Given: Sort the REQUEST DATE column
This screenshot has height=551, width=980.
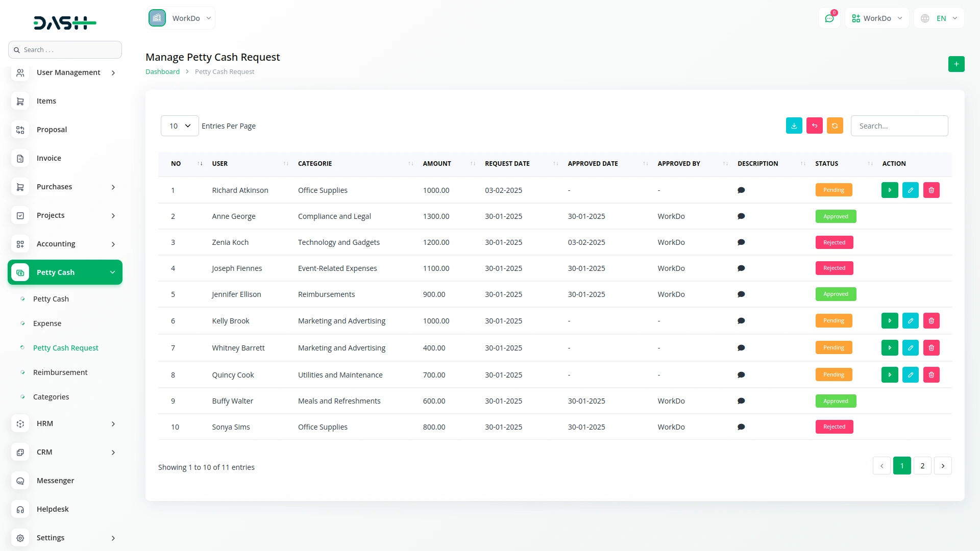Looking at the screenshot, I should click(x=555, y=163).
